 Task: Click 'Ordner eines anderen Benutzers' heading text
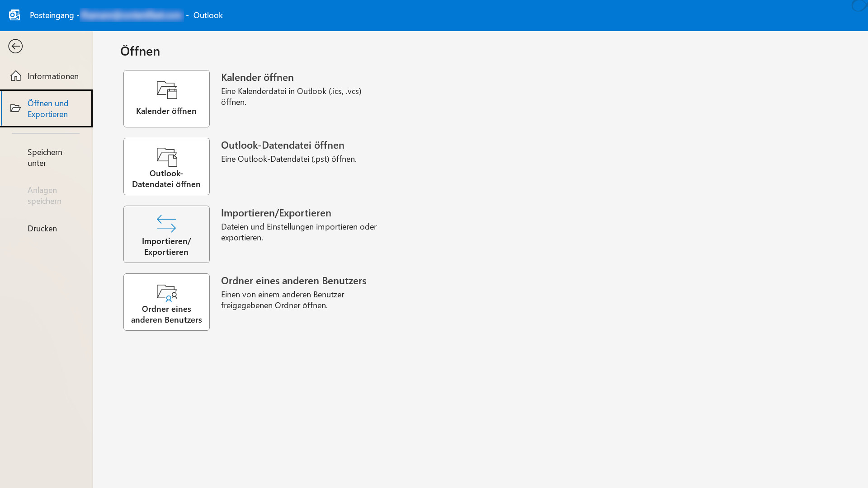point(293,281)
